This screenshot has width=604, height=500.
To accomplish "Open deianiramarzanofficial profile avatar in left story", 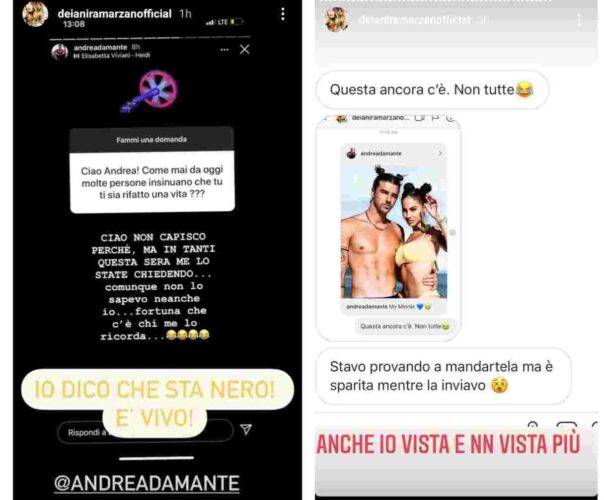I will tap(35, 14).
